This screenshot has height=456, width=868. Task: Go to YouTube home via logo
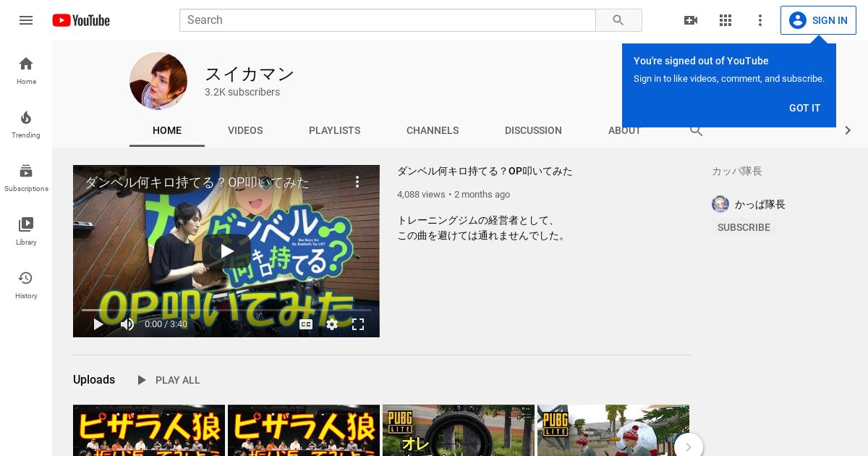(x=81, y=20)
